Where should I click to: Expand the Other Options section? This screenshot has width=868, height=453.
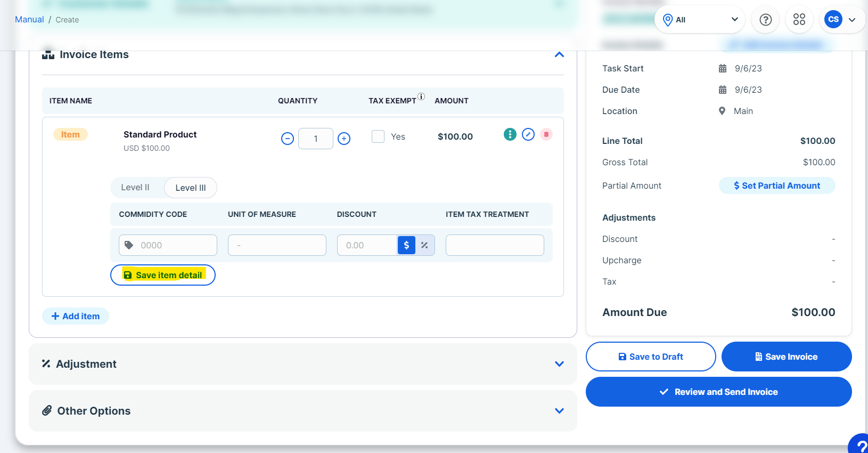(559, 411)
